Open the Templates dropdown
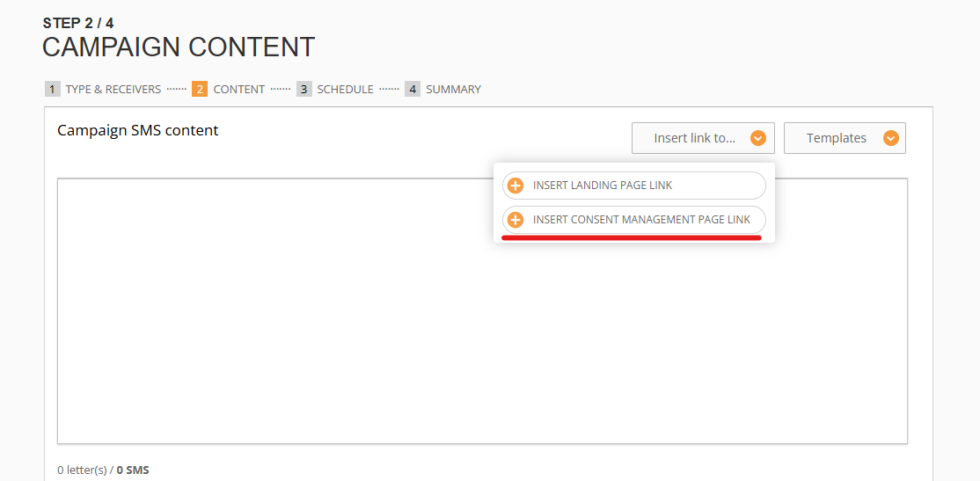The width and height of the screenshot is (980, 481). [844, 138]
